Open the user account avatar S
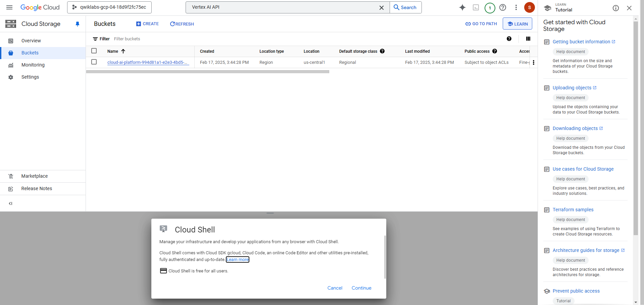This screenshot has width=644, height=305. (530, 7)
